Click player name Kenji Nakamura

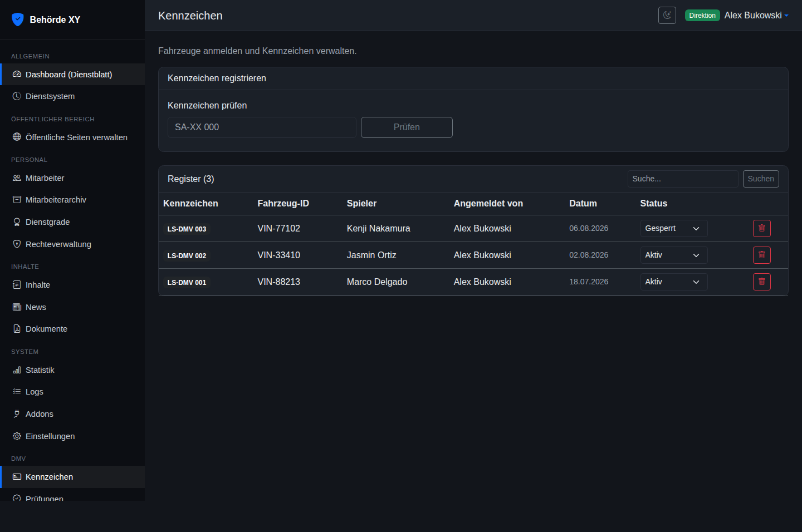tap(379, 229)
